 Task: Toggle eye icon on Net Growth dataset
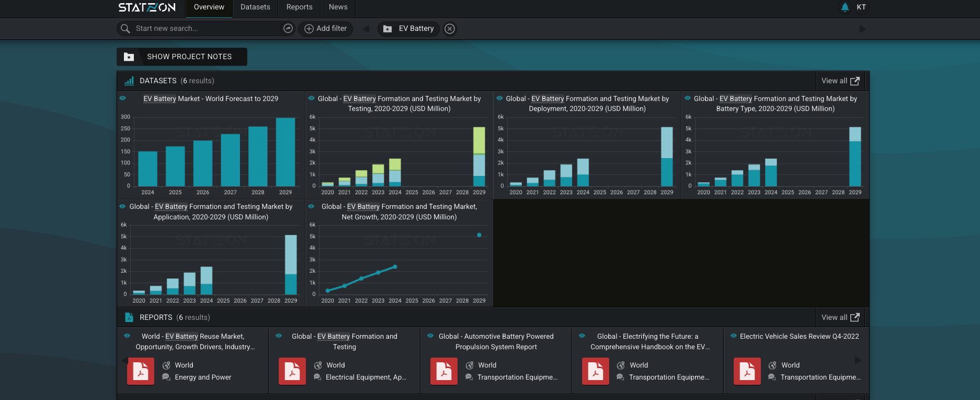[x=311, y=207]
